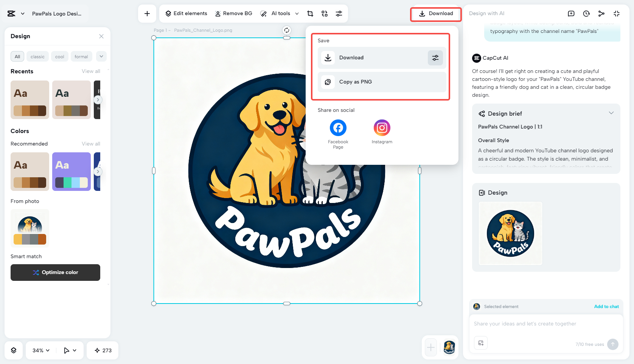The width and height of the screenshot is (634, 364).
Task: Open the Layers panel icon at bottom left
Action: point(14,350)
